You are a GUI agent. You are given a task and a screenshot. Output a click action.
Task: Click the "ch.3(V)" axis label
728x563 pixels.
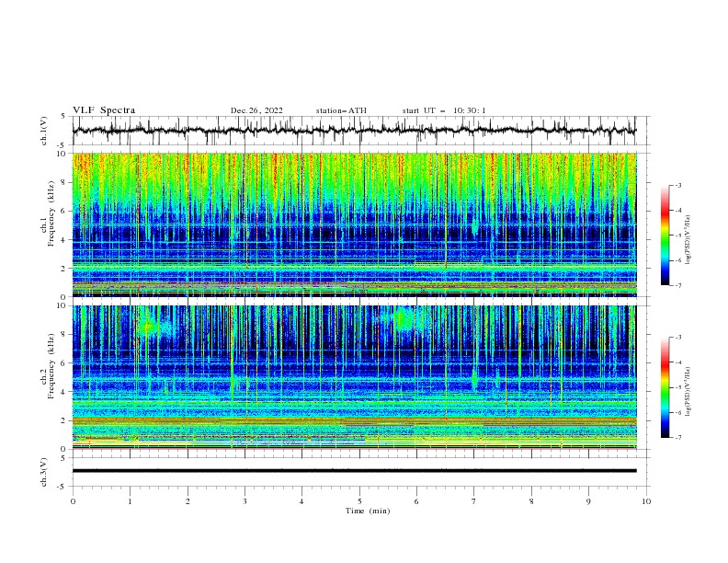click(44, 472)
